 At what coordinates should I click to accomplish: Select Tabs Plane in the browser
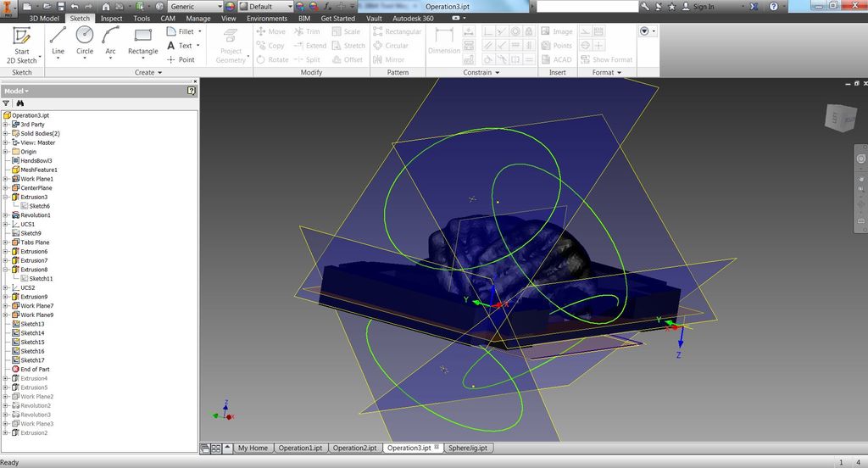[31, 242]
